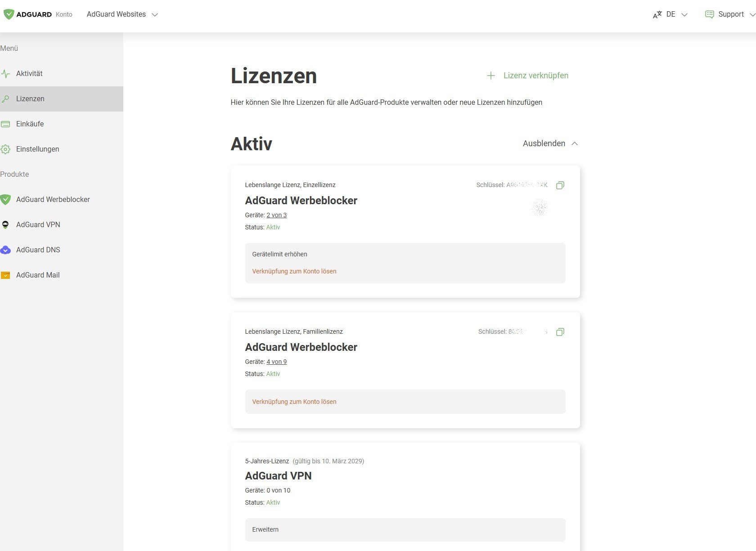Unlink the Familienlizenz via Verknüpfung zum Konto lösen
Screen dimensions: 756x551
click(x=294, y=402)
